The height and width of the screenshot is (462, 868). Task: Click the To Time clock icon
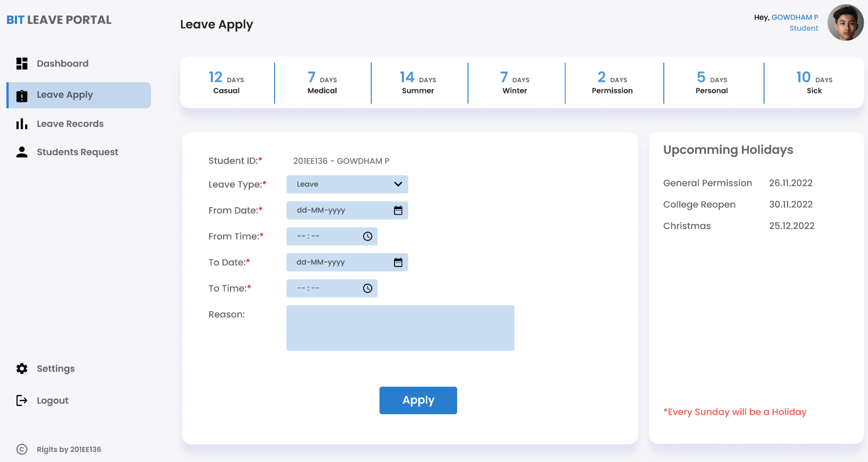pos(367,288)
